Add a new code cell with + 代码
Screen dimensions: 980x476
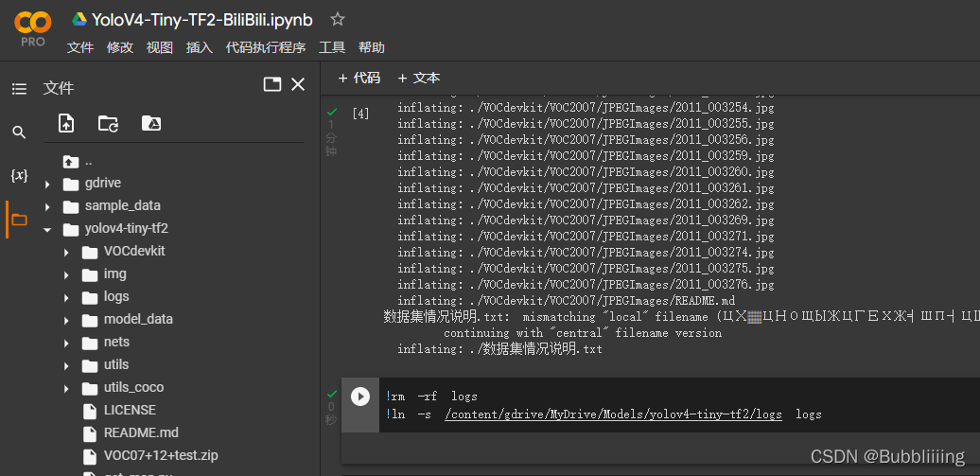[x=359, y=78]
